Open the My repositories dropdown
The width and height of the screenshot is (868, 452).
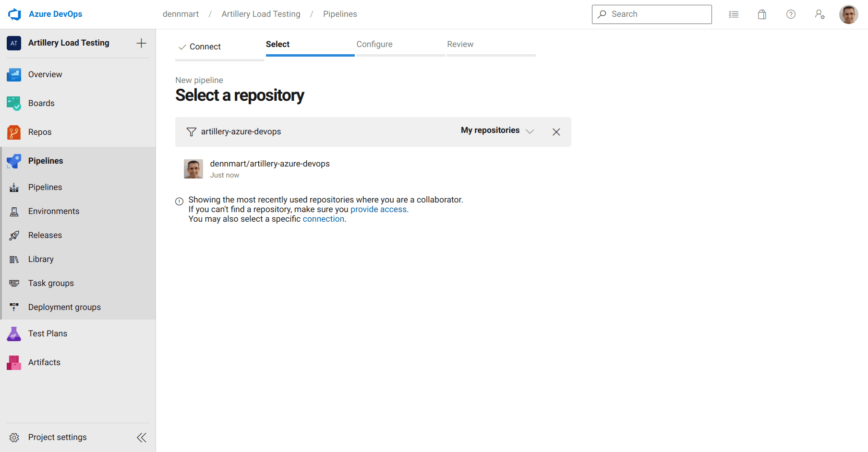click(x=496, y=131)
